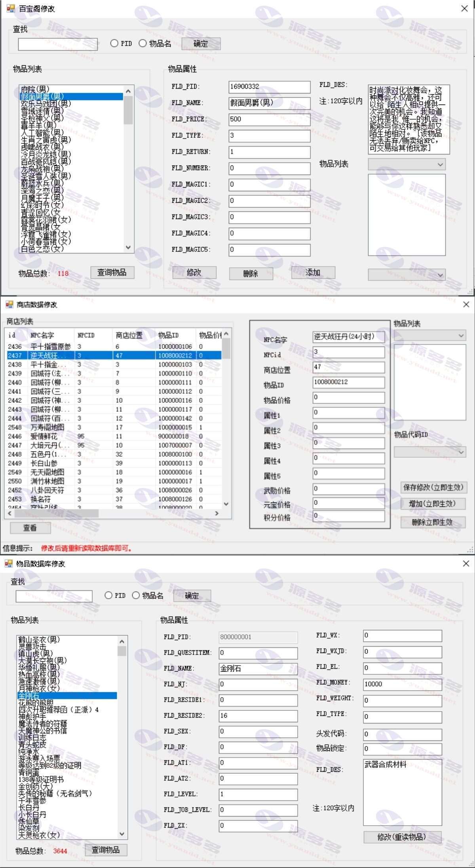Select 鹤山圣衣(男) in database list
The image size is (475, 868).
67,640
